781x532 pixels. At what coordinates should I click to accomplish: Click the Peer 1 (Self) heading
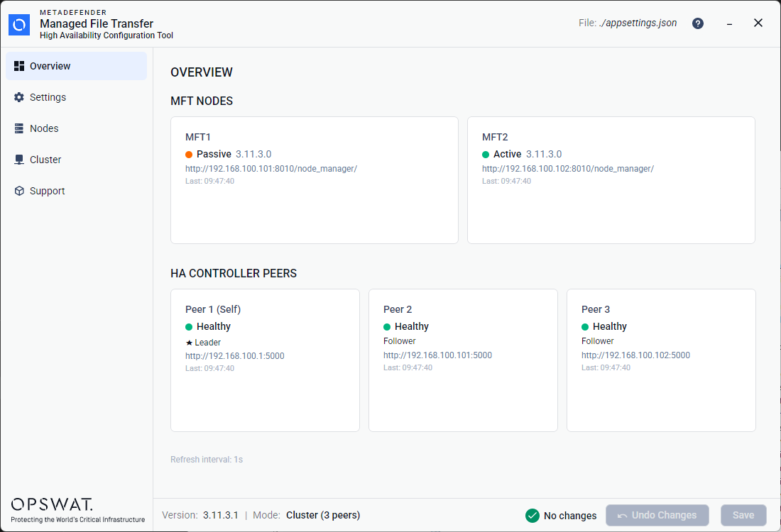pyautogui.click(x=213, y=309)
